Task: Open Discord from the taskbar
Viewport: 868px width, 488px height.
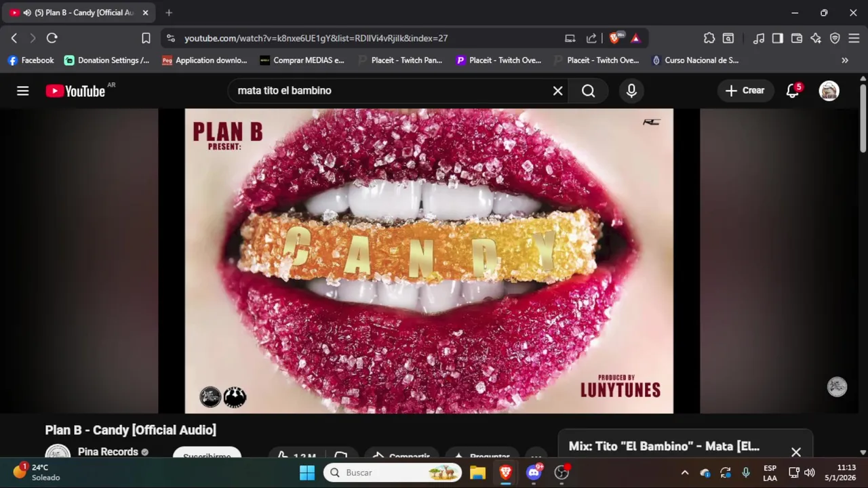Action: 534,472
